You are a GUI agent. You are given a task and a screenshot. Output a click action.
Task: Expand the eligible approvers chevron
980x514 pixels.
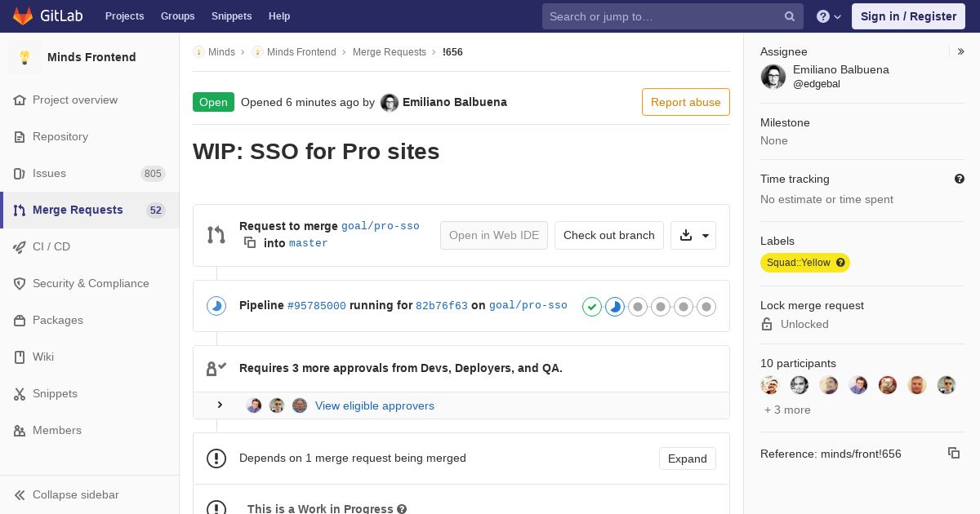(220, 405)
